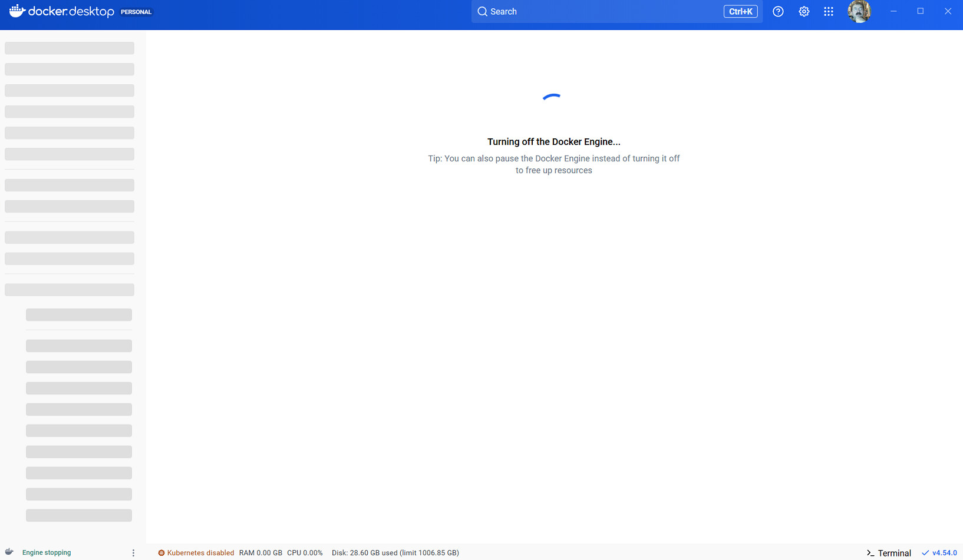Click the RAM 0.00 GB usage indicator

pos(260,552)
